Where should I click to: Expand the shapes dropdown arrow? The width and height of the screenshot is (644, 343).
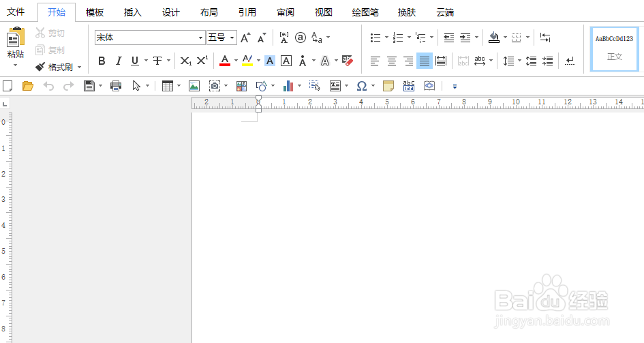(x=273, y=86)
